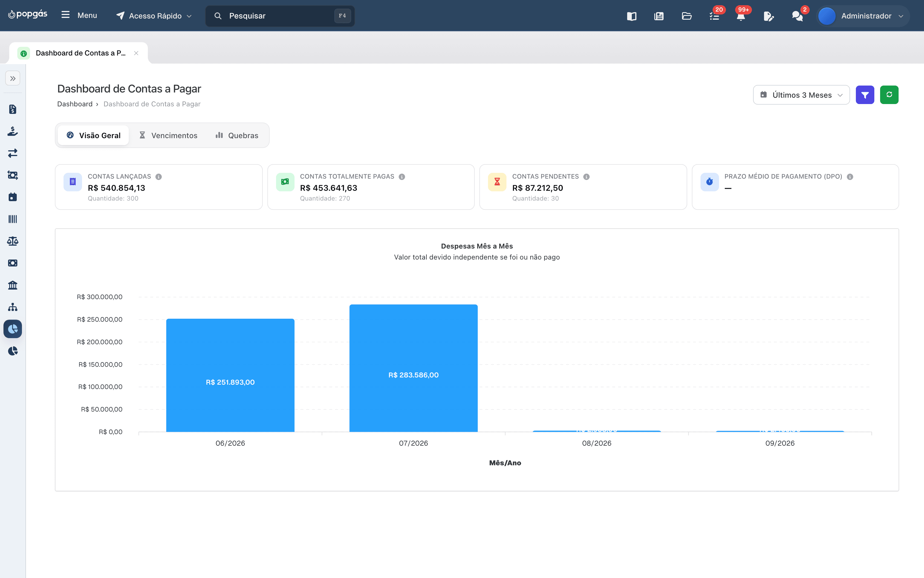
Task: Click Quantidade: 270 text
Action: tap(325, 199)
